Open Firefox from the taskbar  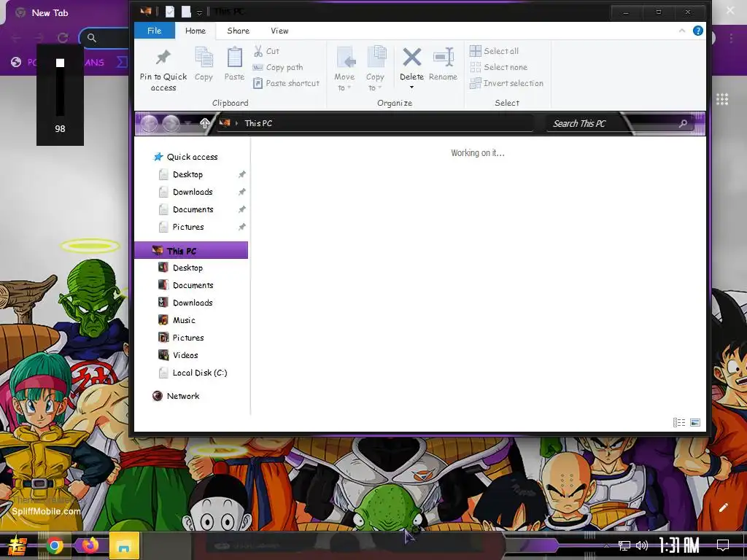coord(90,545)
